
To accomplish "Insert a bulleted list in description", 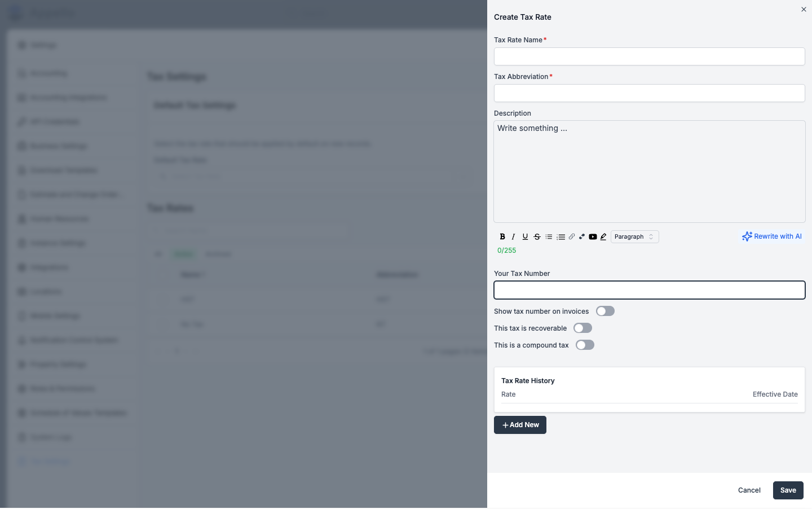I will [x=549, y=237].
